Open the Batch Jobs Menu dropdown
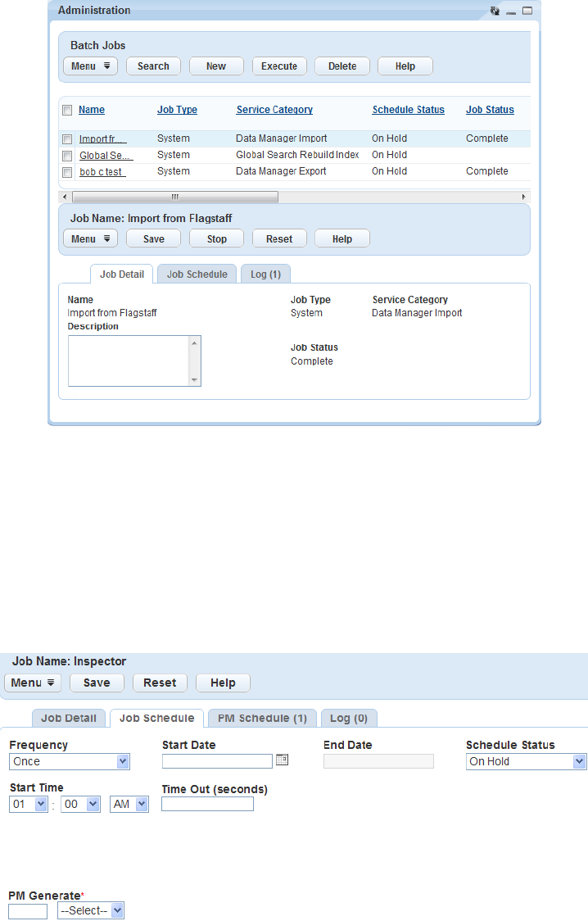This screenshot has width=588, height=921. pos(90,66)
